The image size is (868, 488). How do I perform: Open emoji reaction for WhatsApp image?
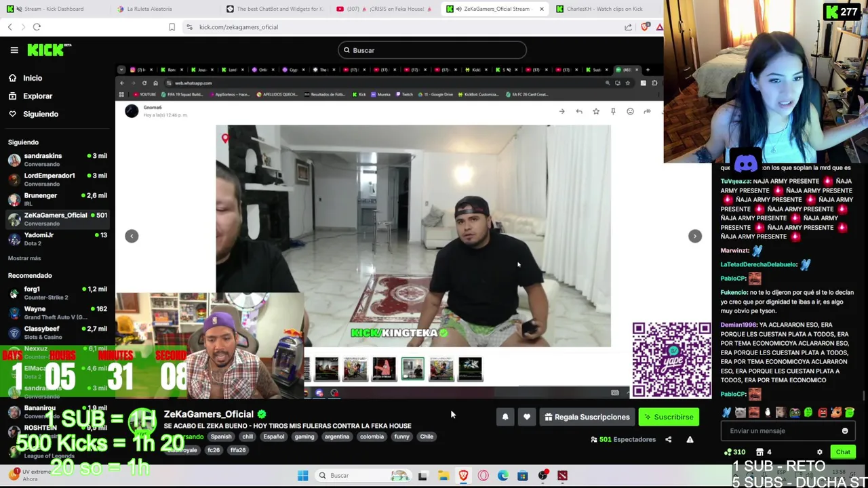pos(630,111)
